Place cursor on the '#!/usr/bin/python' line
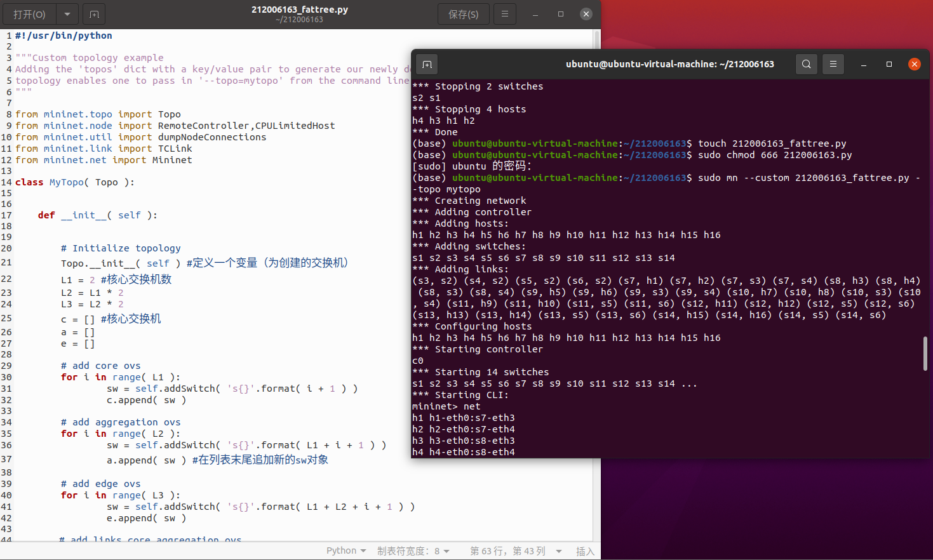The height and width of the screenshot is (560, 933). click(64, 36)
